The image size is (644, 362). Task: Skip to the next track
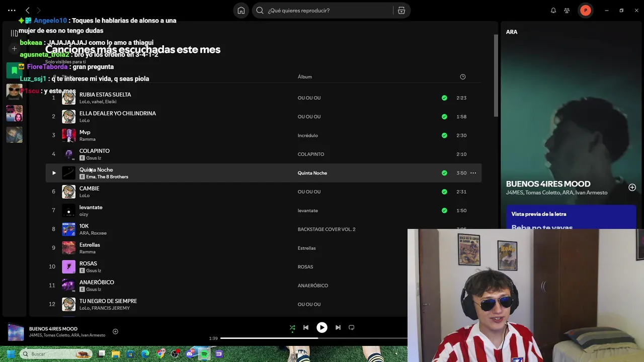tap(338, 327)
